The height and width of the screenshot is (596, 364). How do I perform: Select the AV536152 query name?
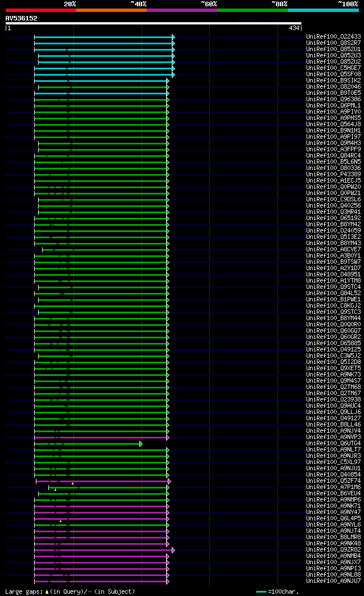21,18
